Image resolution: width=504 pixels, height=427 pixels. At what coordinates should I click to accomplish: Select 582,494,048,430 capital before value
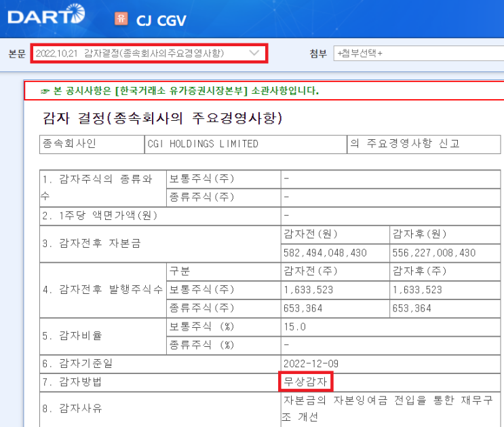point(325,253)
